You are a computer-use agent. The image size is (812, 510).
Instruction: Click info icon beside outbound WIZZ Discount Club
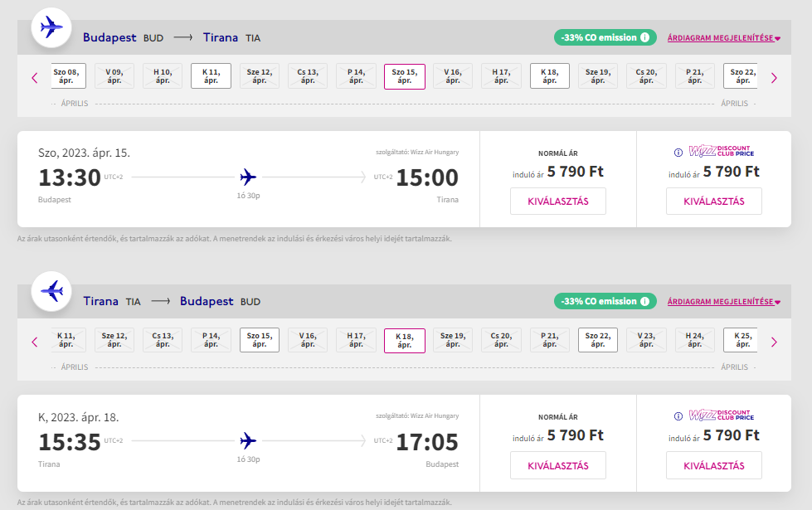point(678,153)
